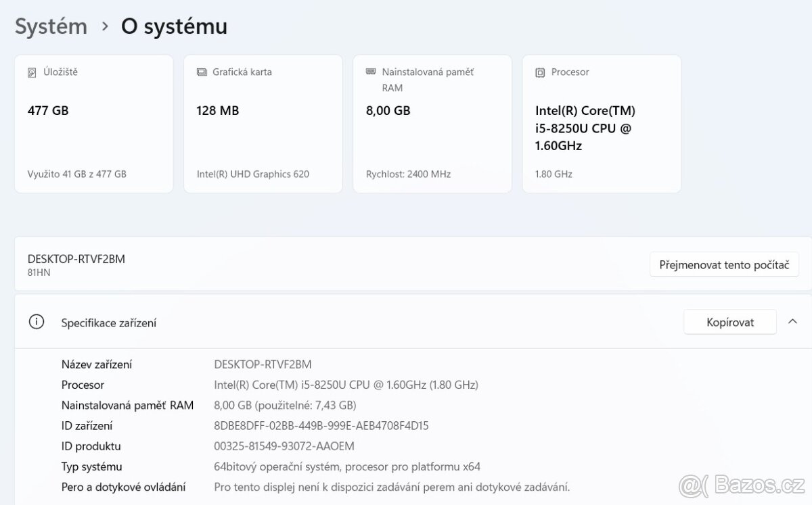Select the Intel Core i5-8250U processor card
This screenshot has height=505, width=812.
[x=601, y=124]
